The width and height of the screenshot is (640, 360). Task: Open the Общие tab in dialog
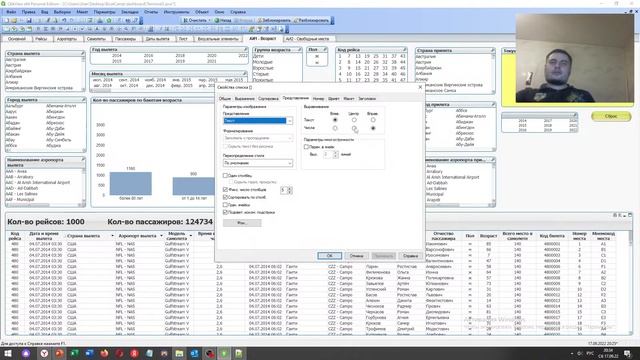click(225, 99)
